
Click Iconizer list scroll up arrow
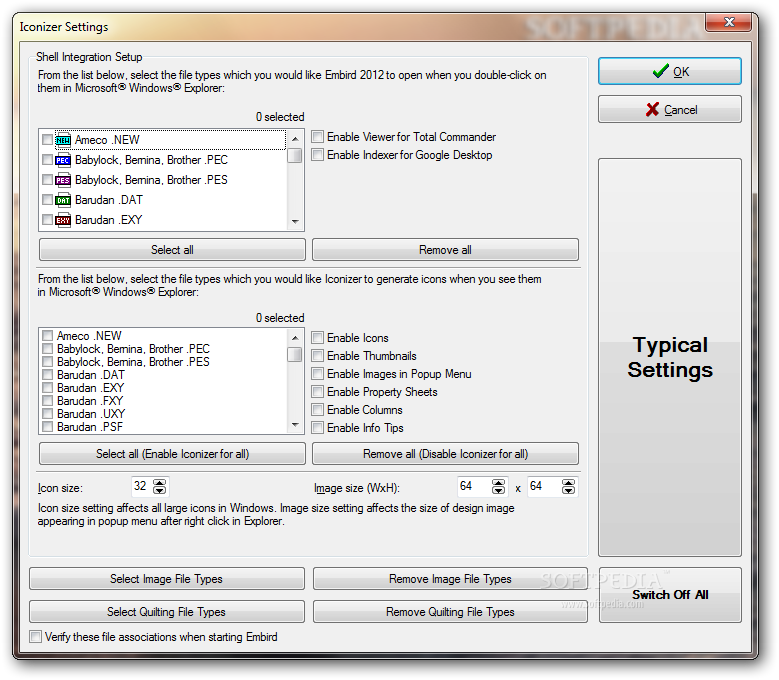point(295,338)
